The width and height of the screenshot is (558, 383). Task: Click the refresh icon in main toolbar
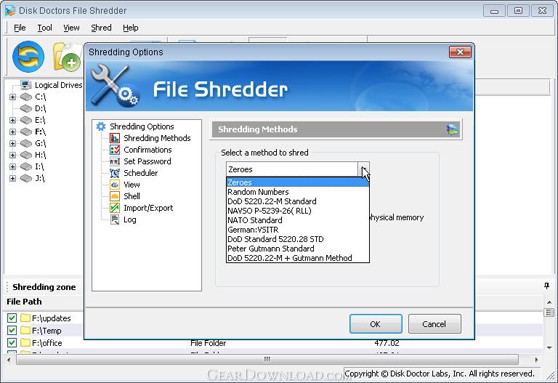click(x=28, y=57)
